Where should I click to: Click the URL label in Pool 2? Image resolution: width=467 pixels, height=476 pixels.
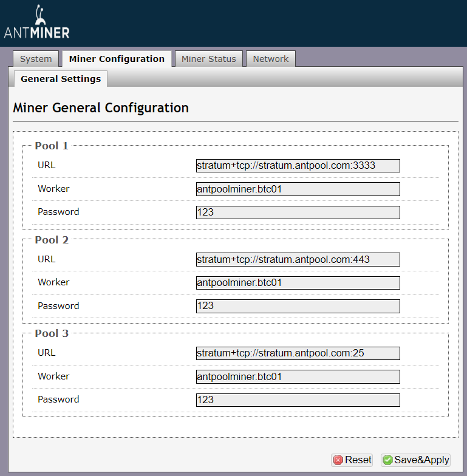click(46, 259)
